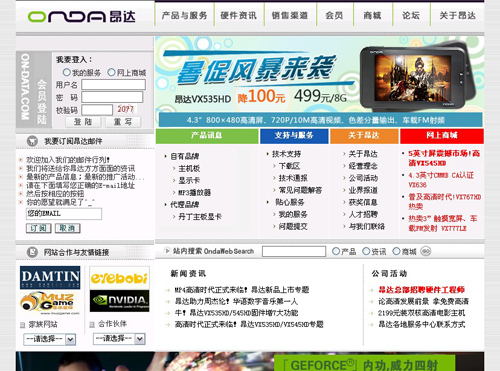
Task: Visit the NVIDIA partner logo link
Action: (x=119, y=301)
